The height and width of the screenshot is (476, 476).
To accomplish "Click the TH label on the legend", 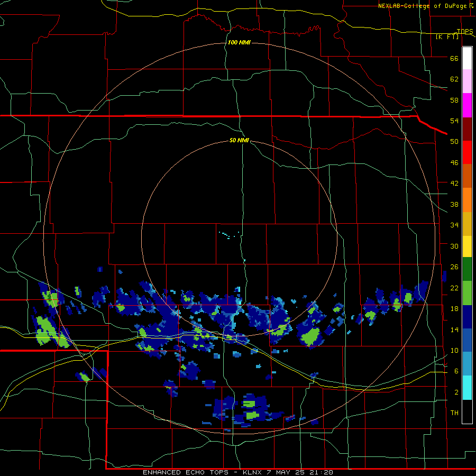I will tap(454, 413).
